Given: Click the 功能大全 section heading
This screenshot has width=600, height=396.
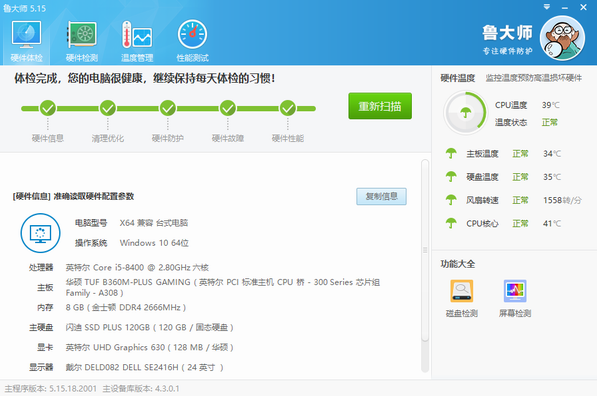Looking at the screenshot, I should click(x=458, y=264).
